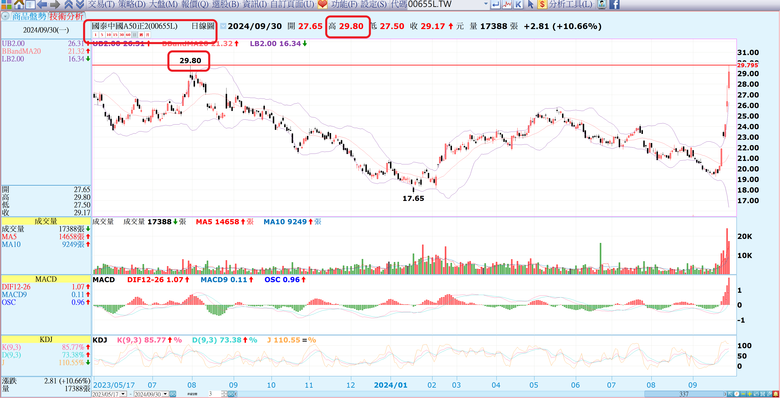Switch to K-line chart icon

pyautogui.click(x=518, y=4)
